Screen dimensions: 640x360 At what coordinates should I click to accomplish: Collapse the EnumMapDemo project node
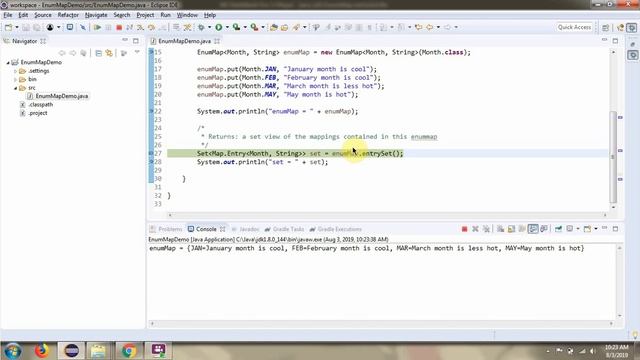coord(8,62)
